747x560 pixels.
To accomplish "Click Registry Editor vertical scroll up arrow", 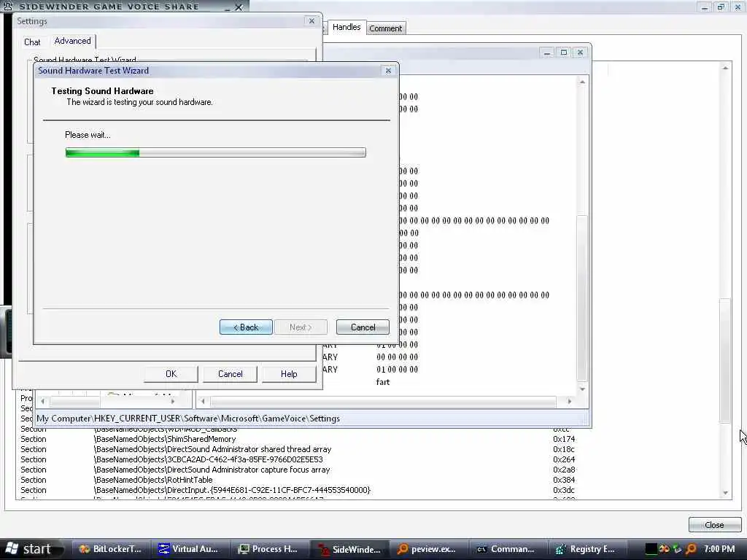I will tap(582, 82).
